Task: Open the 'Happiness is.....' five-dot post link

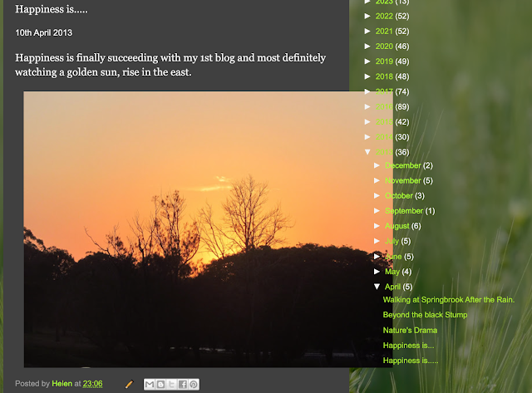Action: (x=411, y=361)
